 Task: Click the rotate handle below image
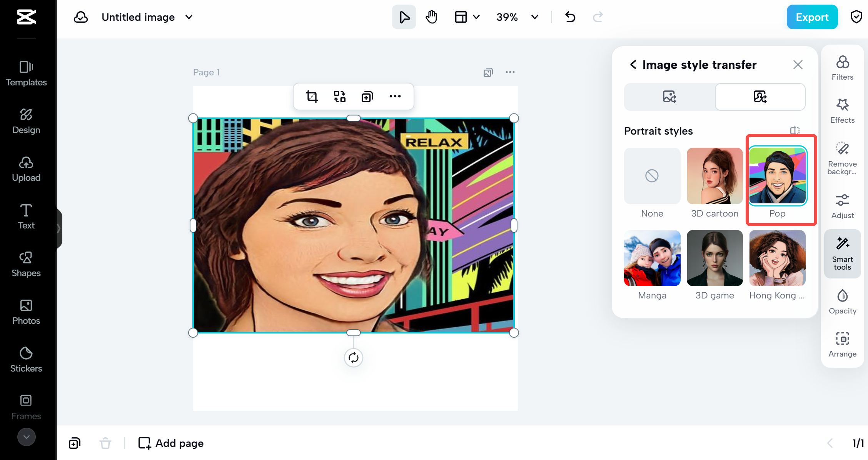[x=353, y=358]
